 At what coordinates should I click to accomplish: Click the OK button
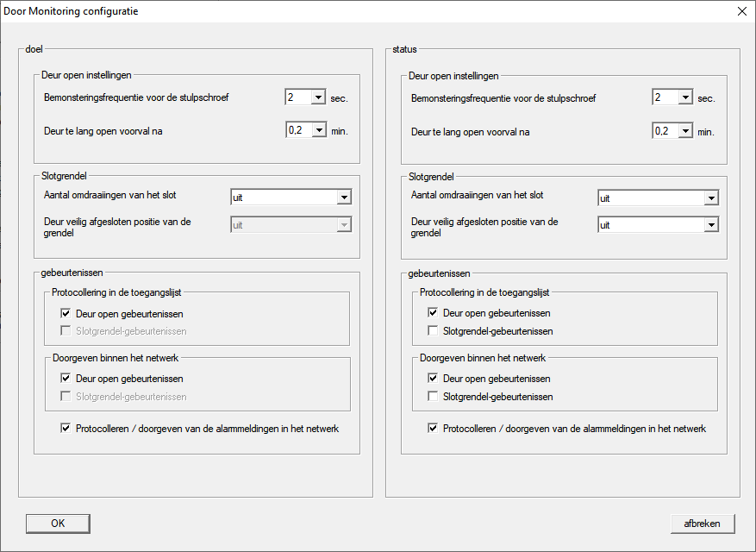(58, 524)
